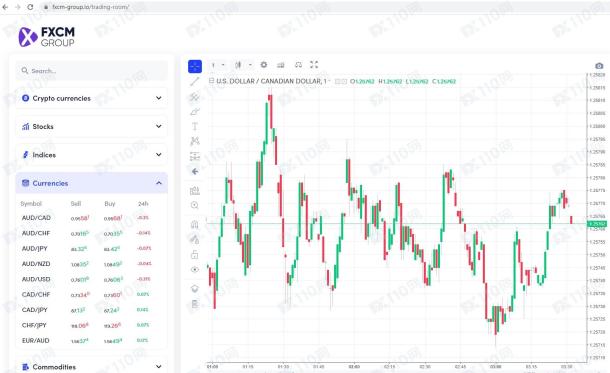Collapse the Currencies section
The width and height of the screenshot is (610, 373).
[x=159, y=183]
